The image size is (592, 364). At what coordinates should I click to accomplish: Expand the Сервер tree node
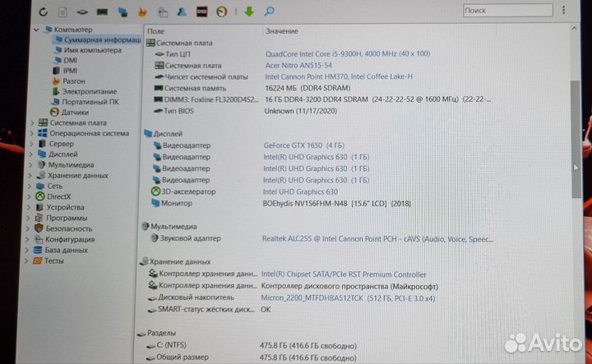pos(32,144)
